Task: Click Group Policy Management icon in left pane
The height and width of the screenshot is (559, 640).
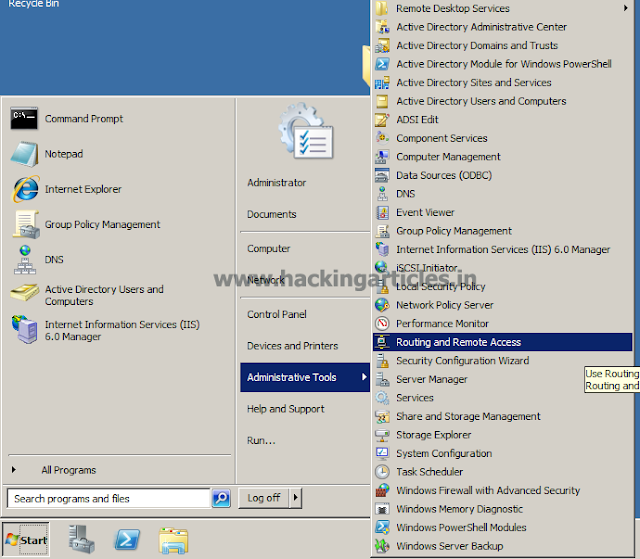Action: point(26,224)
